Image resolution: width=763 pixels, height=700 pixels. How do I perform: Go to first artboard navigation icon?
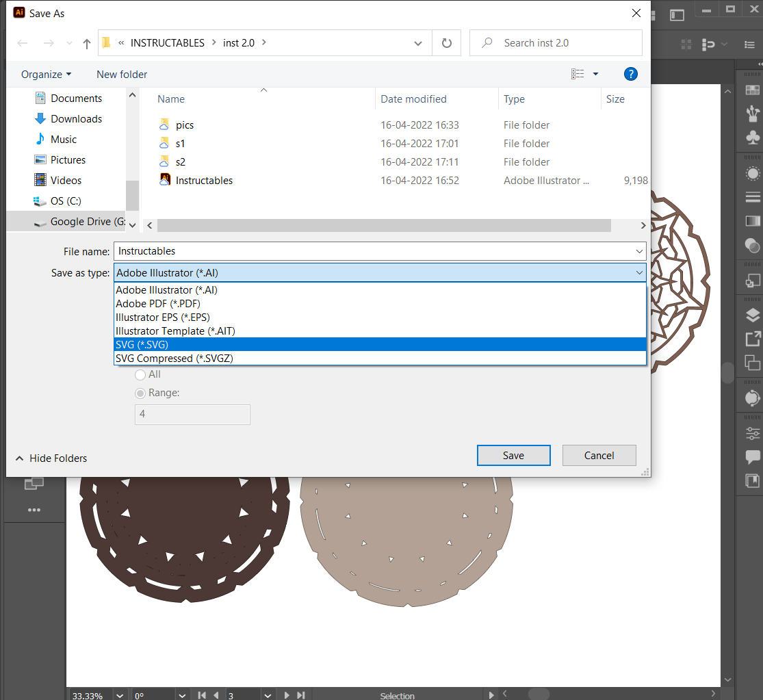[202, 695]
